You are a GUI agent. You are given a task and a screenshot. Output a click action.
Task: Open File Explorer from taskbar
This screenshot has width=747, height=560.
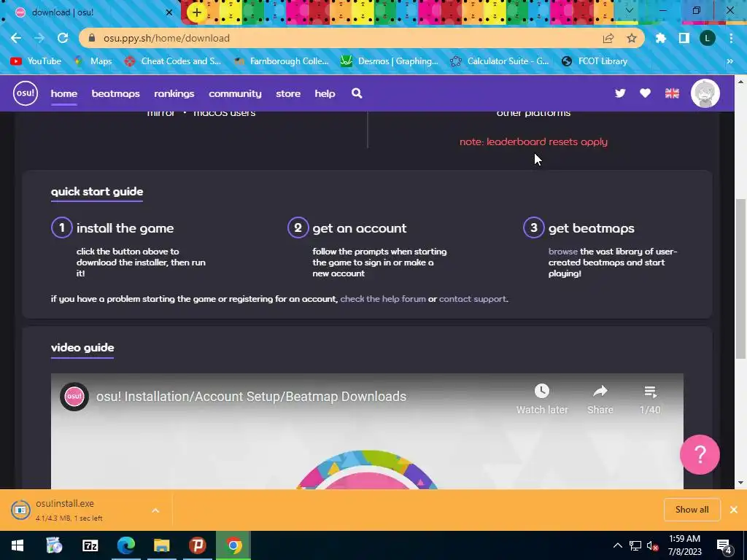[x=161, y=545]
